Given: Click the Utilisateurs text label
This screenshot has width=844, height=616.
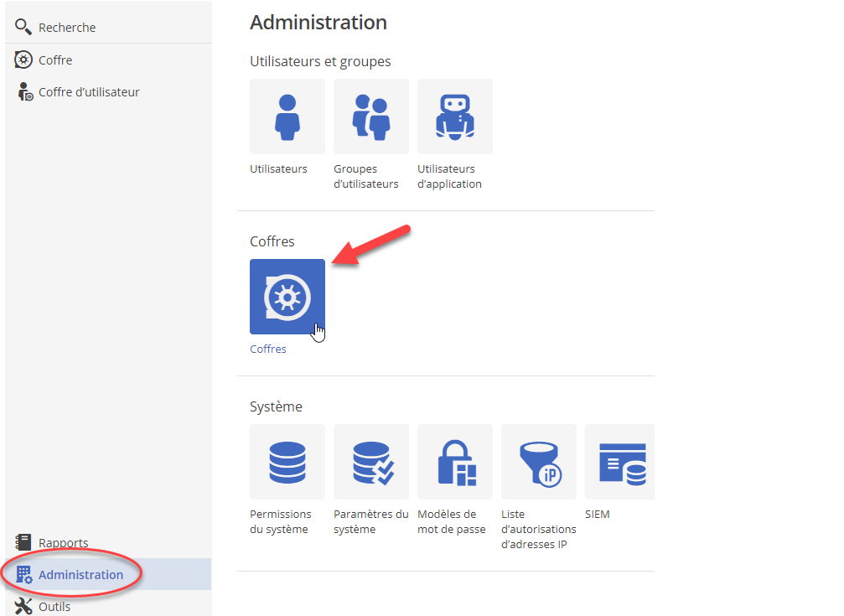Looking at the screenshot, I should (278, 169).
